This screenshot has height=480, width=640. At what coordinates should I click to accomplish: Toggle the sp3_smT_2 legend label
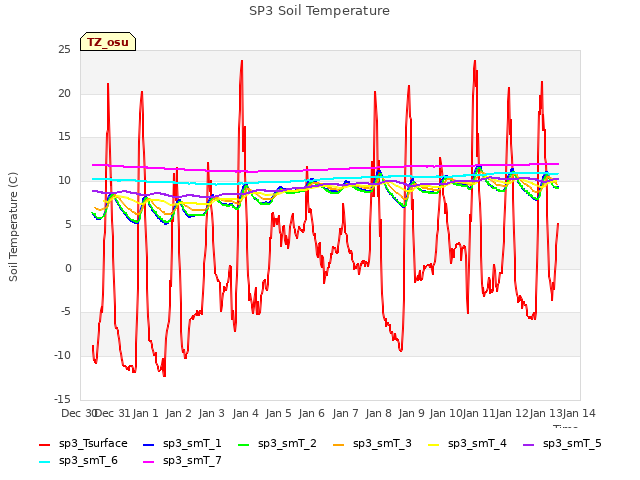[287, 444]
